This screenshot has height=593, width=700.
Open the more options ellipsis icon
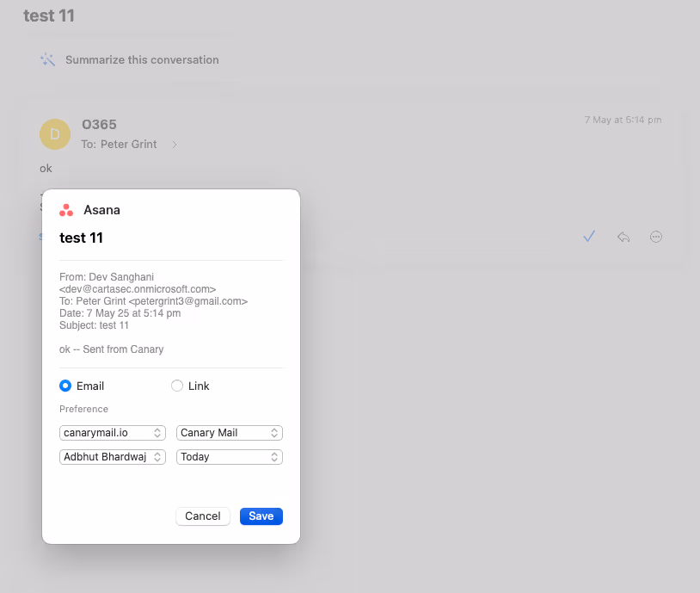[656, 237]
